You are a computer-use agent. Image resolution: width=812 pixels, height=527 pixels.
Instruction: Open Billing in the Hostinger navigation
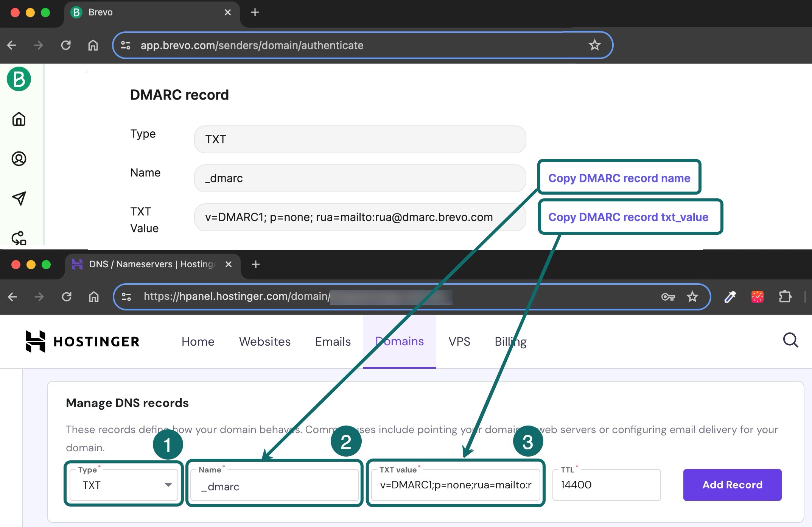tap(510, 341)
